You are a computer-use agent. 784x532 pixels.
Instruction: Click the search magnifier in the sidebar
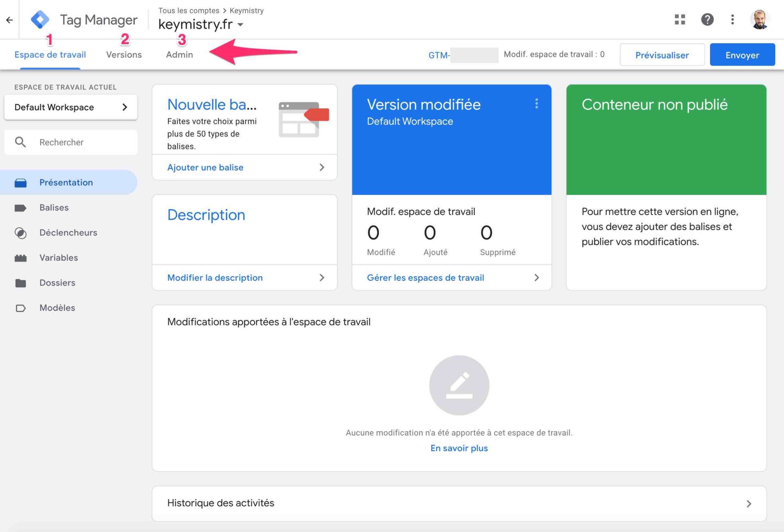coord(21,142)
